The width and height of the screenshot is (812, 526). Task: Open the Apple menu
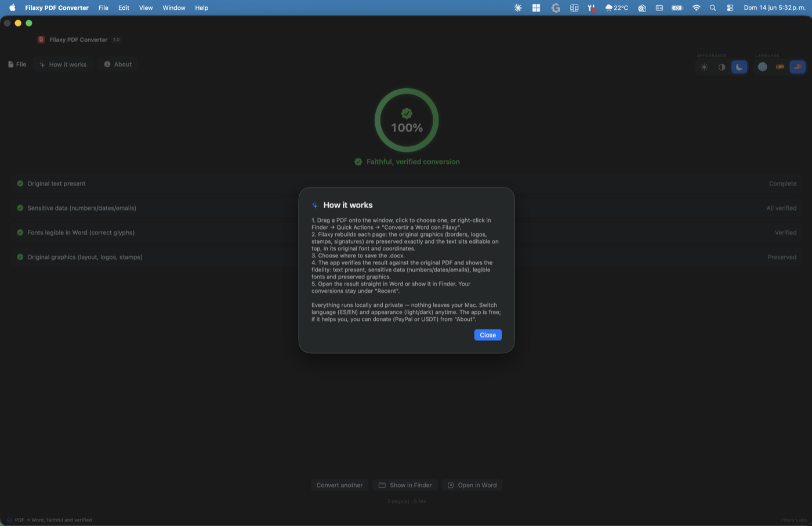tap(12, 8)
